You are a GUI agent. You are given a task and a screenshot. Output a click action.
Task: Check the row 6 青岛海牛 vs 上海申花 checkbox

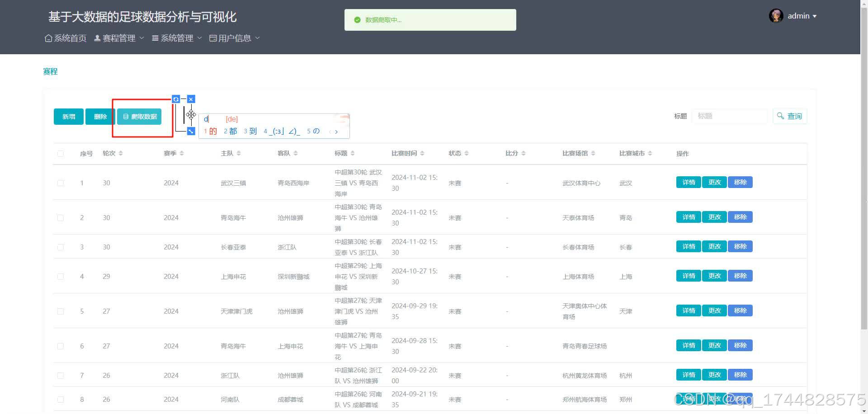(x=61, y=346)
